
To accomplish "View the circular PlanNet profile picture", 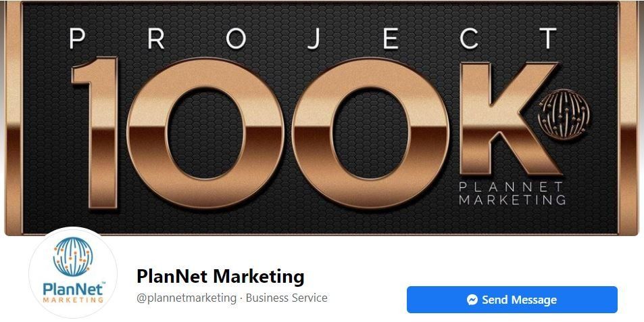I will 73,272.
